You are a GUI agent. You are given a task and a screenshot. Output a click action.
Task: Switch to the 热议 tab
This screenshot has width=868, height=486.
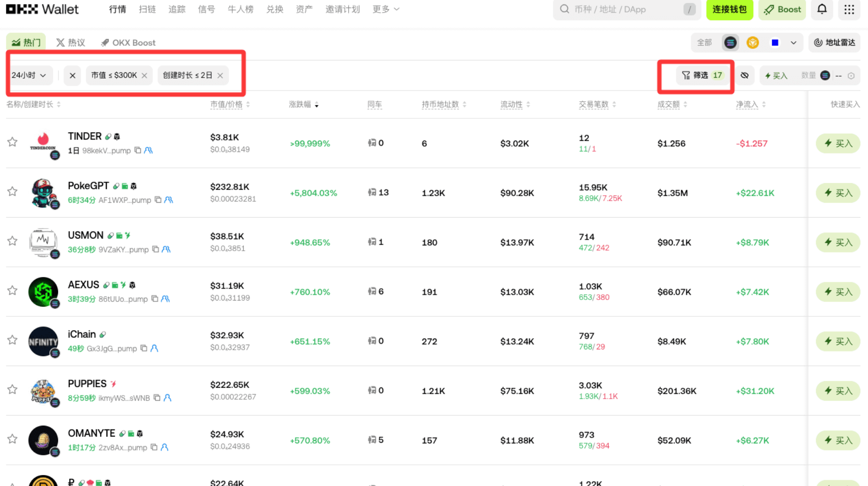point(70,43)
